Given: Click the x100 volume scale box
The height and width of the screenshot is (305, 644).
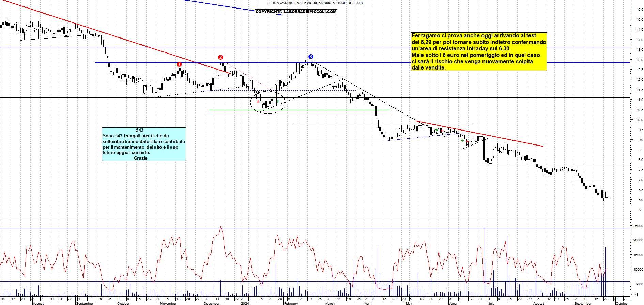Looking at the screenshot, I should (633, 294).
